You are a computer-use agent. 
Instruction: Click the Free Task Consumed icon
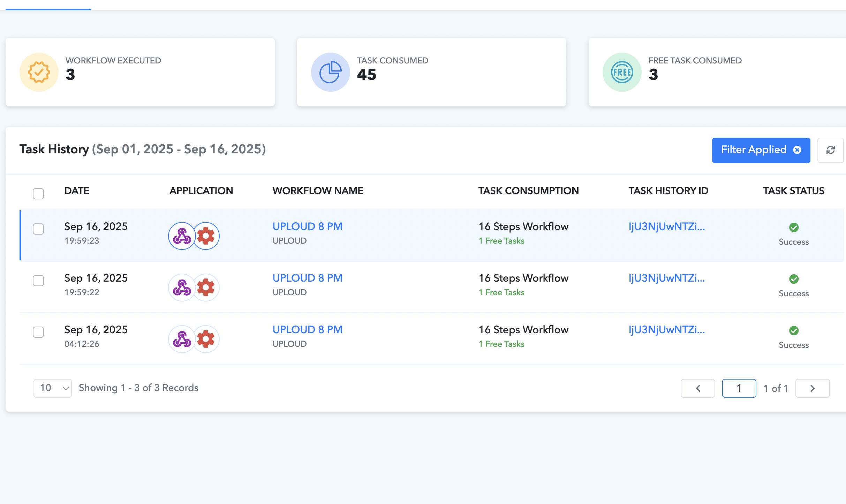tap(622, 72)
